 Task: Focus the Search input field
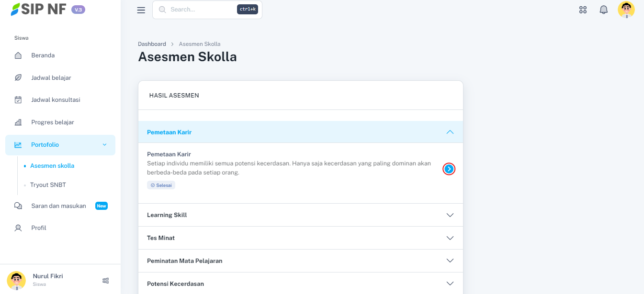[201, 10]
